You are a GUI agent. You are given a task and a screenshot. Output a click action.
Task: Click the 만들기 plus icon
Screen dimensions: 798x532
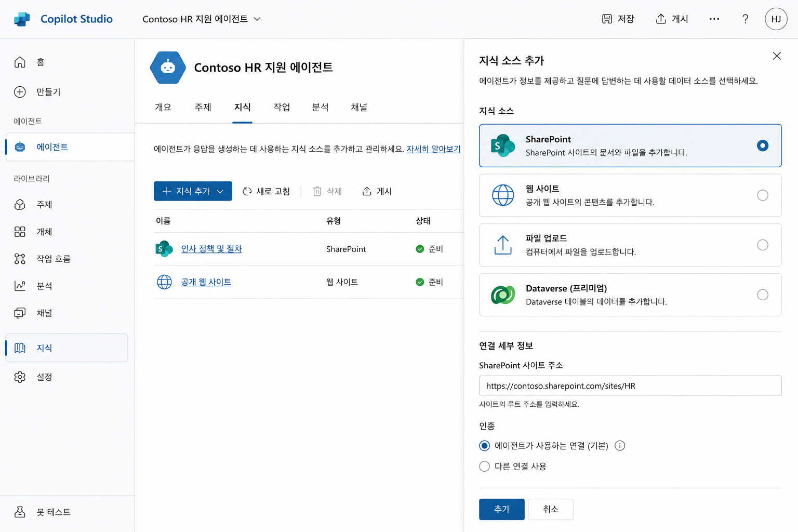20,92
